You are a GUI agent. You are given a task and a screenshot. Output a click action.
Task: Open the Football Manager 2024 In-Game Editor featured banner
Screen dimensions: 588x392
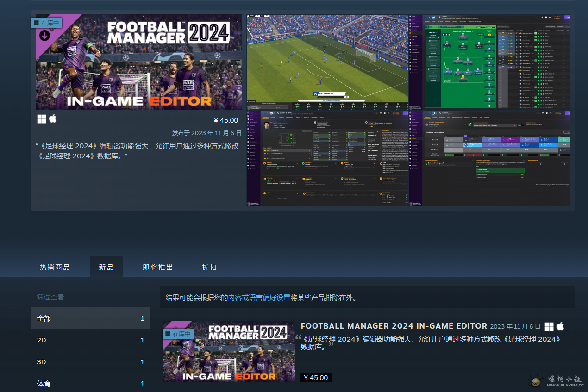pos(138,62)
